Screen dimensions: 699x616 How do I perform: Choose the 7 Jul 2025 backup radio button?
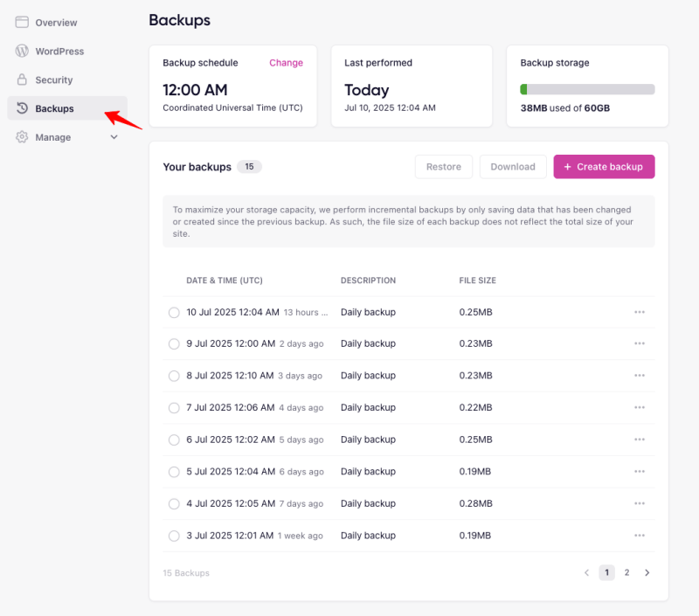[x=174, y=407]
